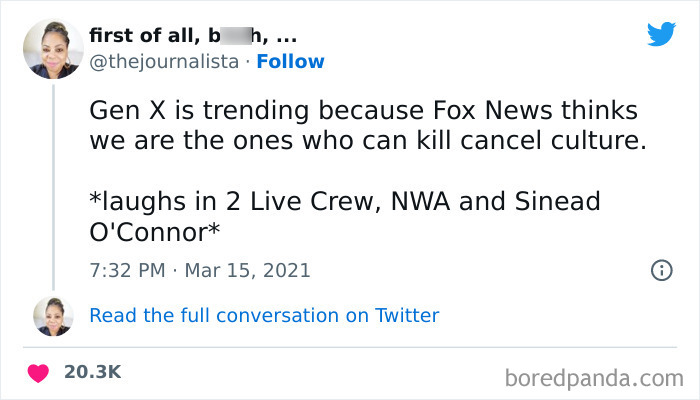The width and height of the screenshot is (700, 400).
Task: Click the 20.3K like count
Action: pyautogui.click(x=92, y=372)
